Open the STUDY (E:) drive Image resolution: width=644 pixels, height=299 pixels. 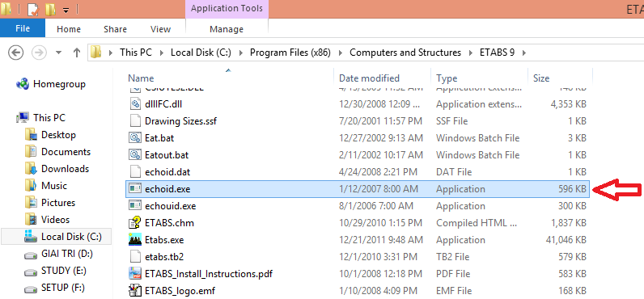click(63, 271)
